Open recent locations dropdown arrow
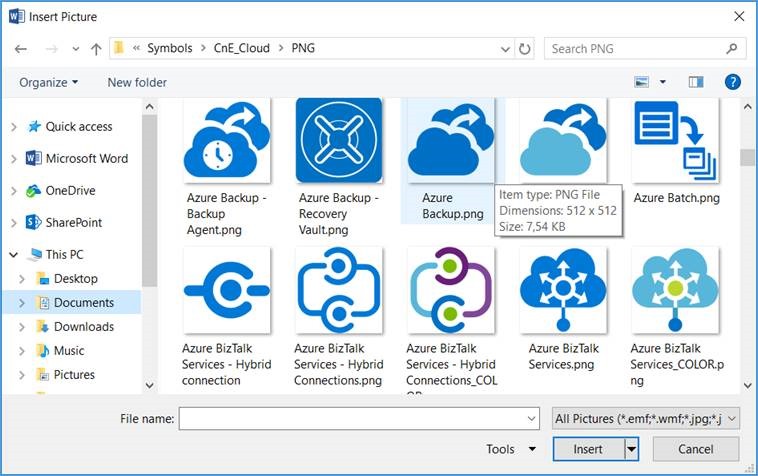 pyautogui.click(x=75, y=49)
